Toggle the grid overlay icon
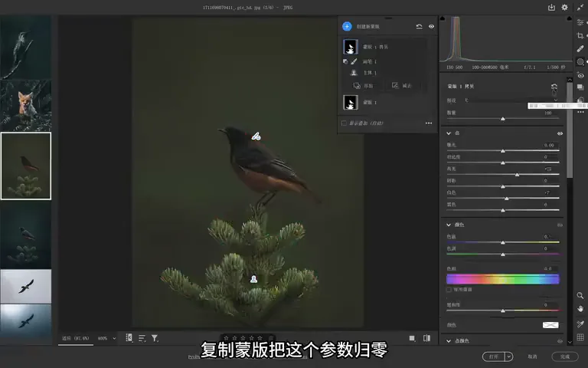The width and height of the screenshot is (588, 368). (580, 337)
